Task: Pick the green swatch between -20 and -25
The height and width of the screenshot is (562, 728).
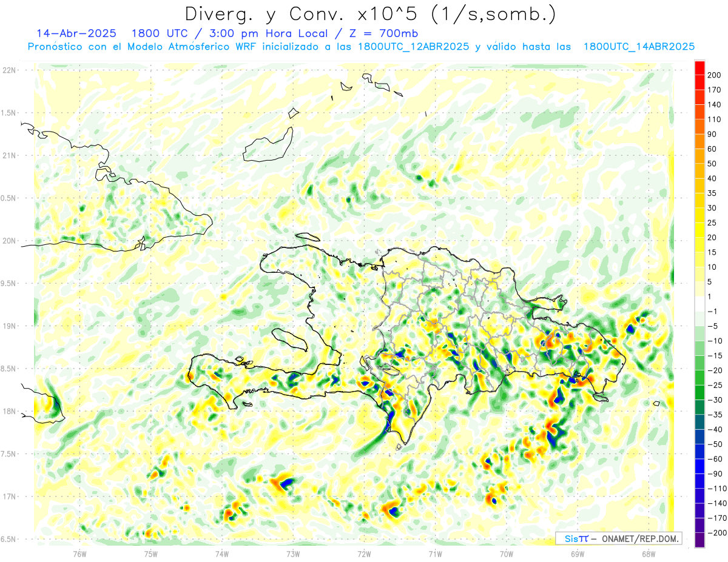Action: tap(699, 378)
